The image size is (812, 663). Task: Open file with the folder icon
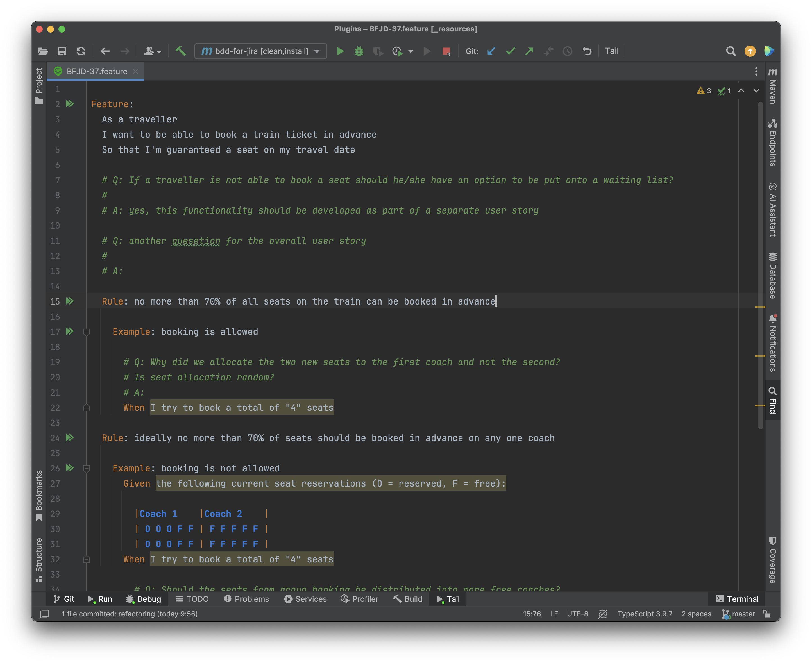coord(43,51)
